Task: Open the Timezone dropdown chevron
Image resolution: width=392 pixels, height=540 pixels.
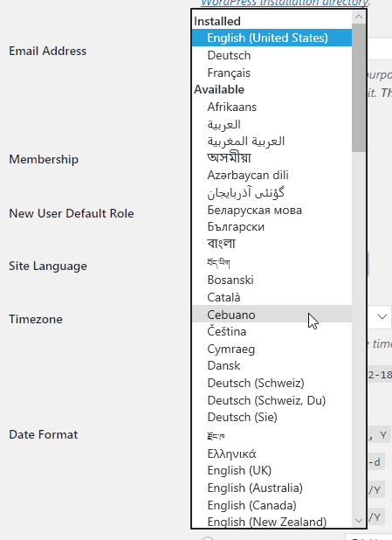Action: [382, 316]
